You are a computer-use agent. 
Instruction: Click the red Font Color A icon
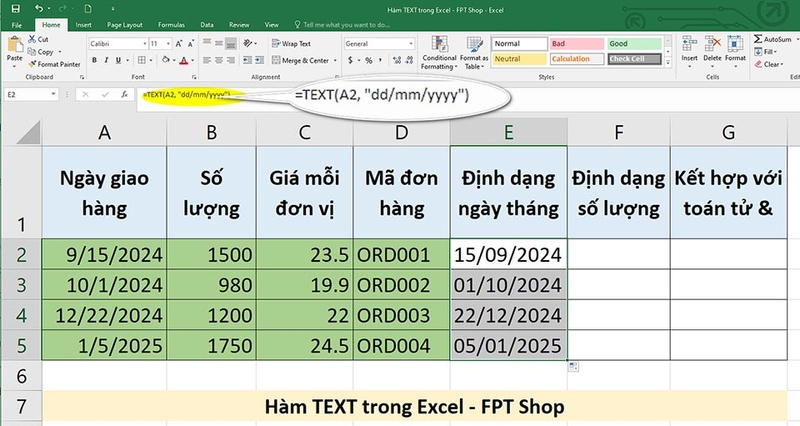point(184,60)
